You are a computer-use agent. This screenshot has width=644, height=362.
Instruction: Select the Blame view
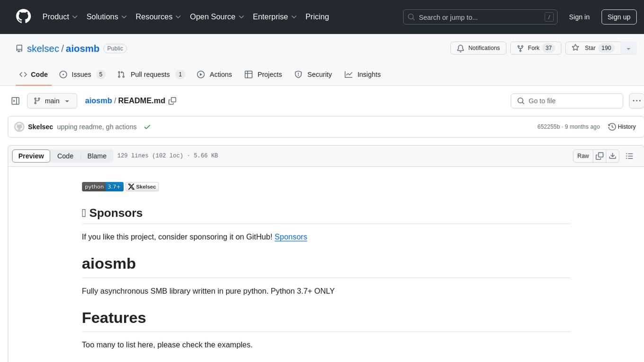(x=97, y=156)
